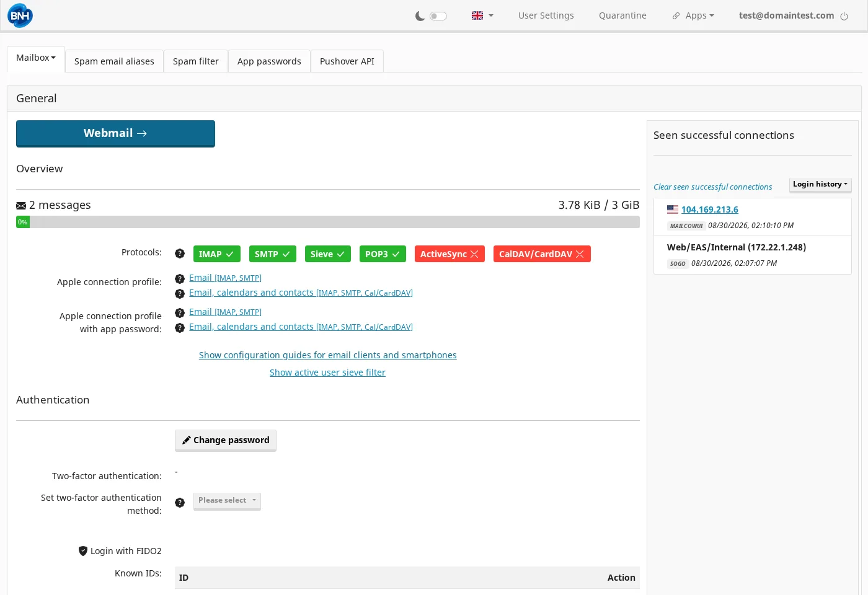Open the Pushover API tab
This screenshot has width=868, height=595.
347,61
